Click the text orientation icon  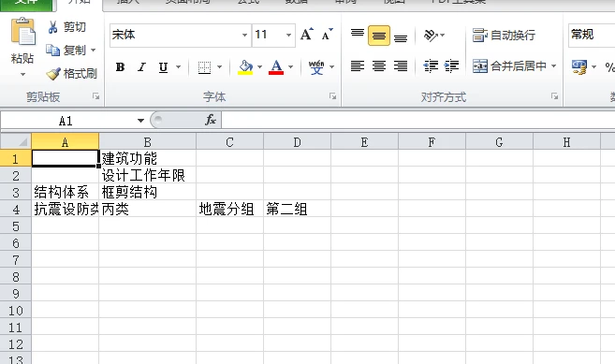(431, 36)
